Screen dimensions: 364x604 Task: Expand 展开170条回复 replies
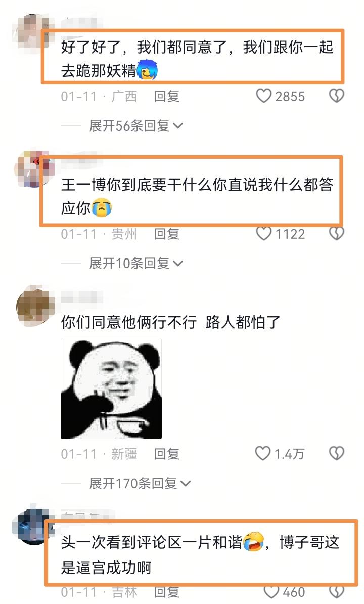click(140, 483)
